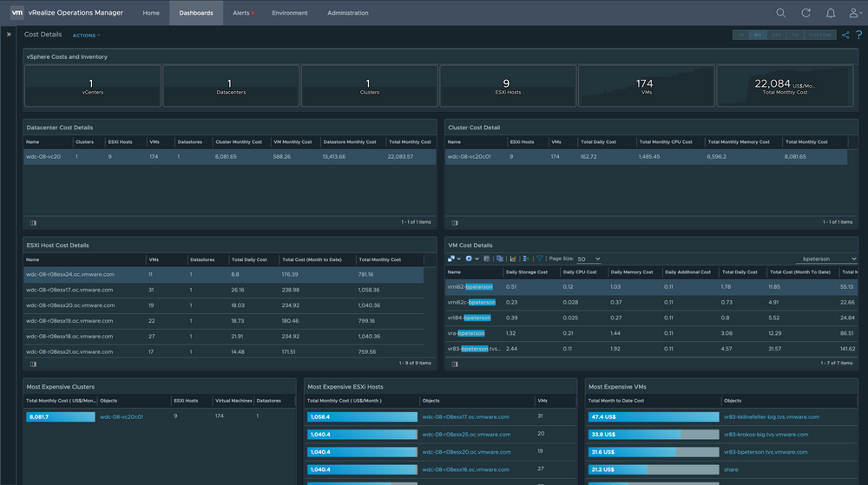Open the notifications bell icon
The image size is (868, 485).
(831, 13)
